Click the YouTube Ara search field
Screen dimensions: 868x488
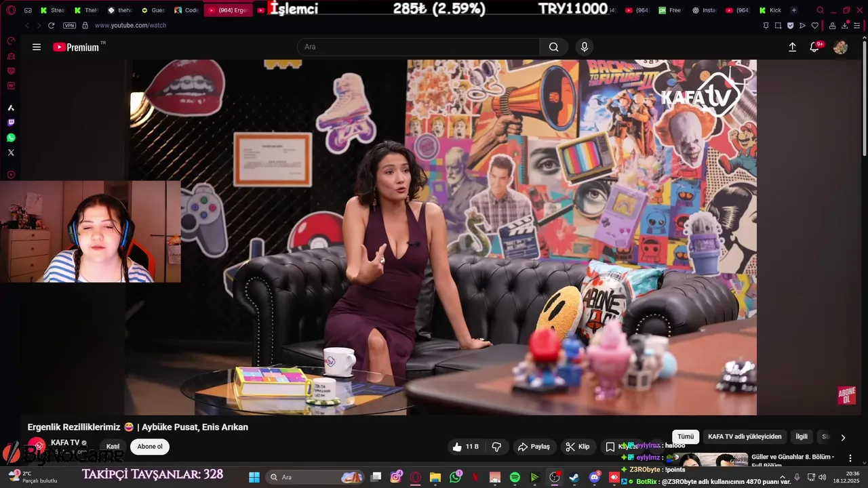pyautogui.click(x=419, y=47)
